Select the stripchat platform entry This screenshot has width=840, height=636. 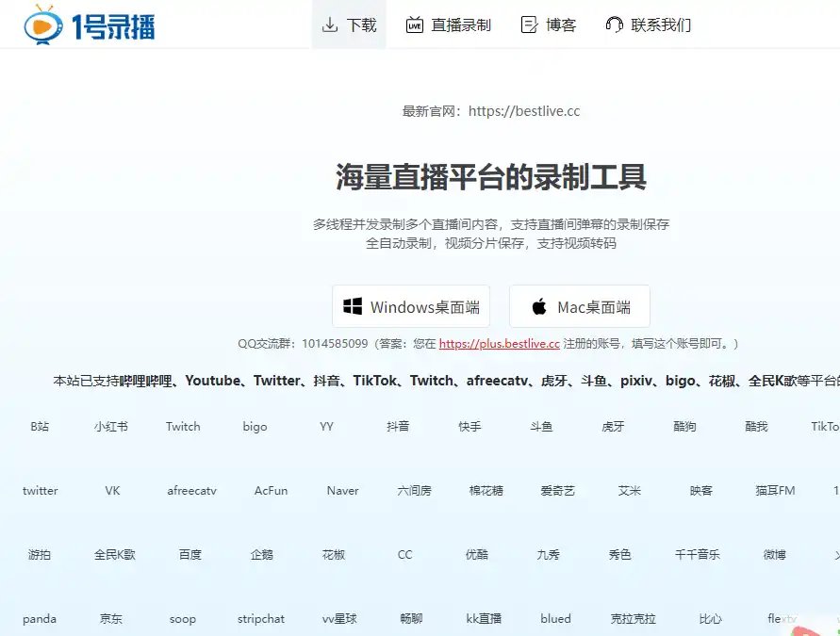pos(261,619)
